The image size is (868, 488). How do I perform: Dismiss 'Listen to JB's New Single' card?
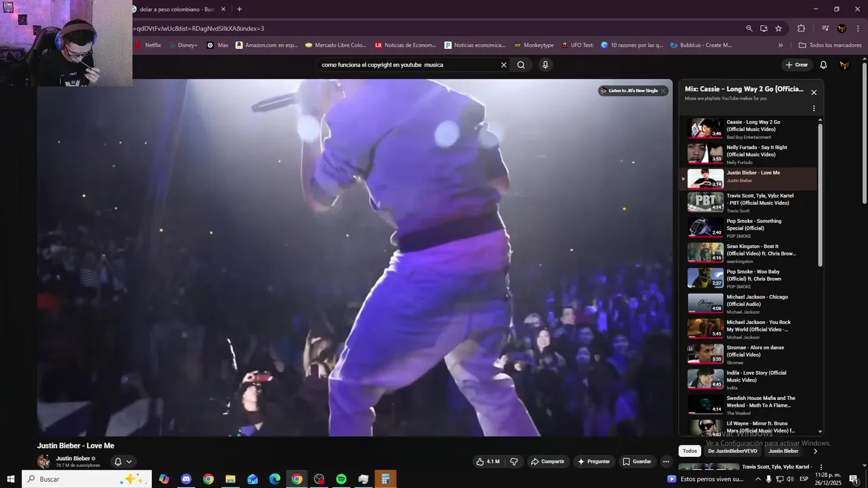pos(663,91)
